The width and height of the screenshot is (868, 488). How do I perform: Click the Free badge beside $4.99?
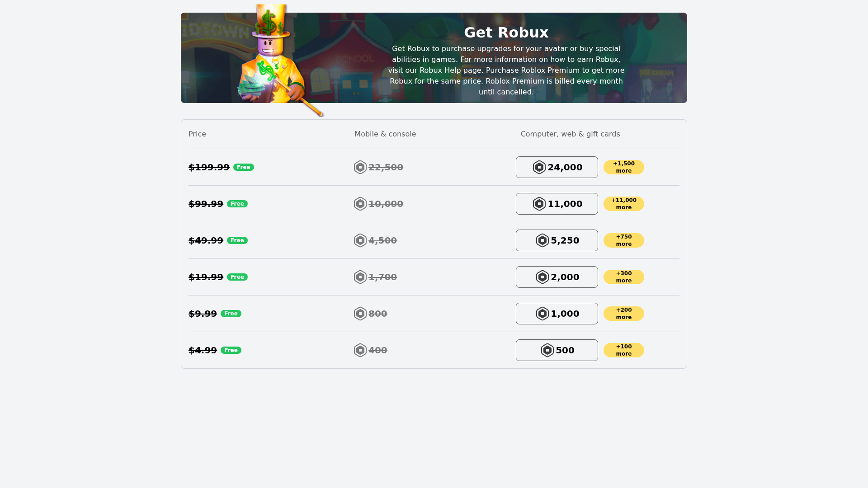click(231, 350)
